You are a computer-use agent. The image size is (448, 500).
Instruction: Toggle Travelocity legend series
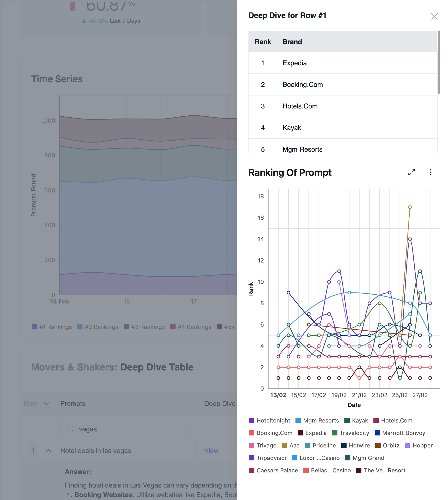point(351,433)
